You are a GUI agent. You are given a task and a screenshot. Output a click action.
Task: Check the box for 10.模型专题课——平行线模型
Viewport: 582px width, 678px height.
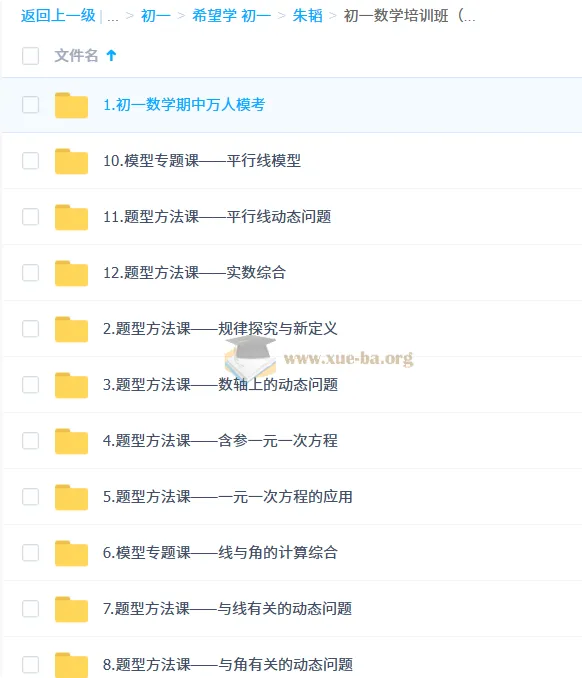(x=30, y=160)
